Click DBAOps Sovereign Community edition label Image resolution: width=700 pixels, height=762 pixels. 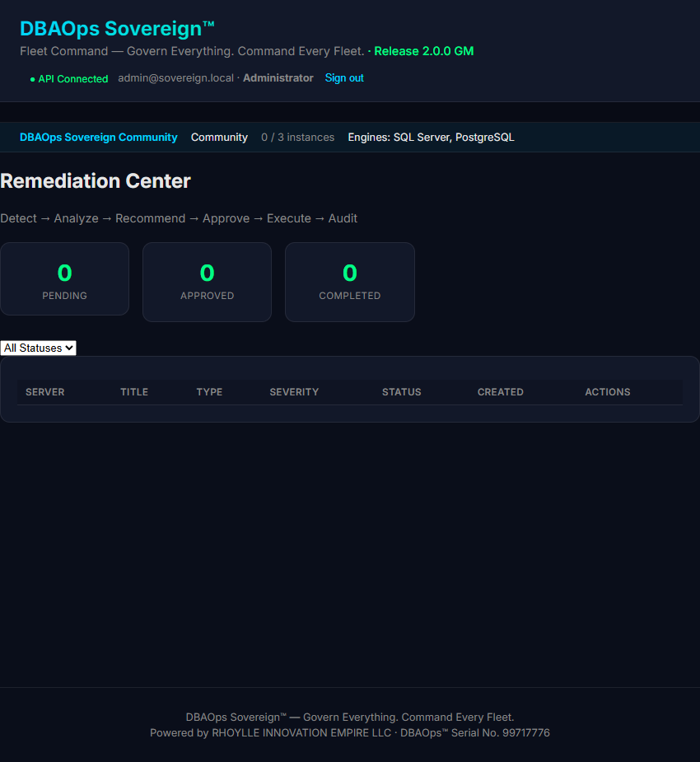99,138
